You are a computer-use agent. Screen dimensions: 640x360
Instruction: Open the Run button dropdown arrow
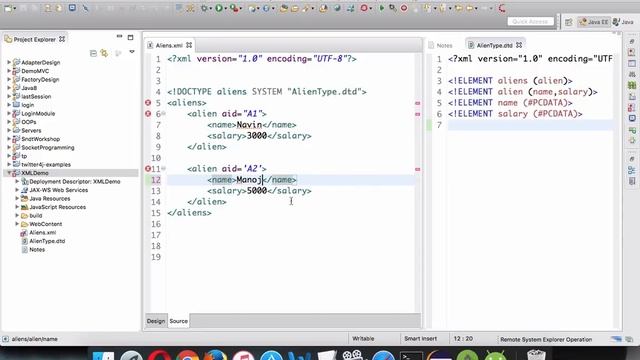(226, 9)
